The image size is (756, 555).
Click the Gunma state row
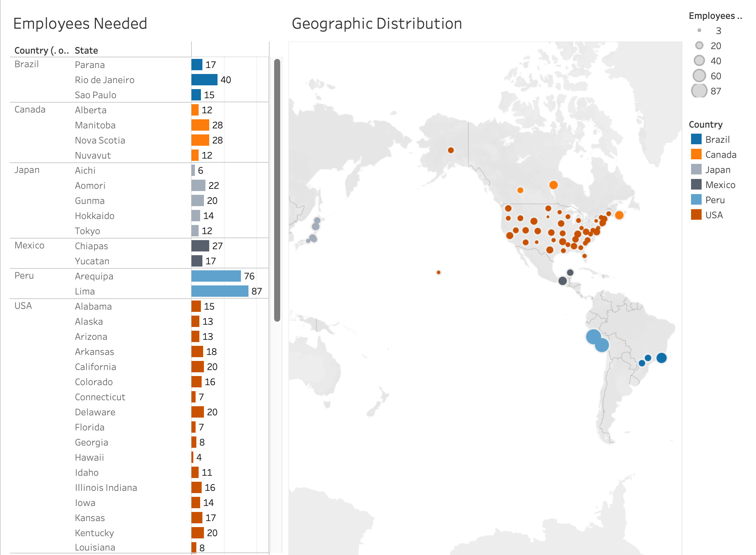pos(90,200)
